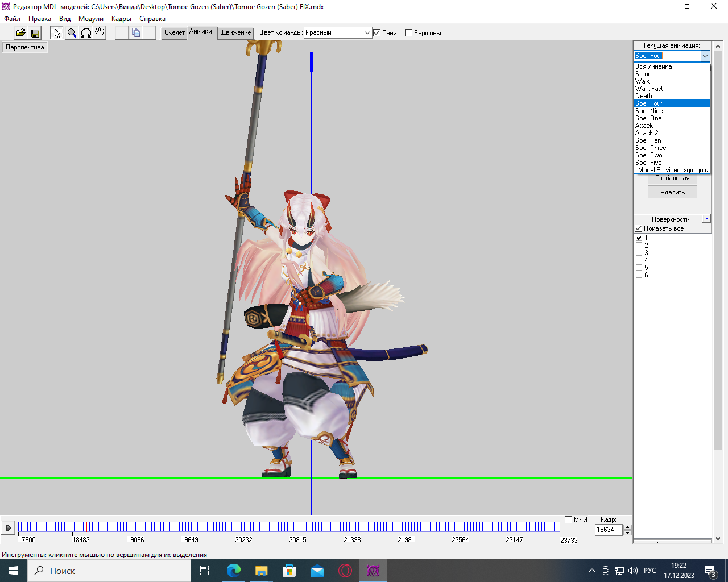This screenshot has width=728, height=582.
Task: Select the rotate view tool
Action: click(86, 33)
